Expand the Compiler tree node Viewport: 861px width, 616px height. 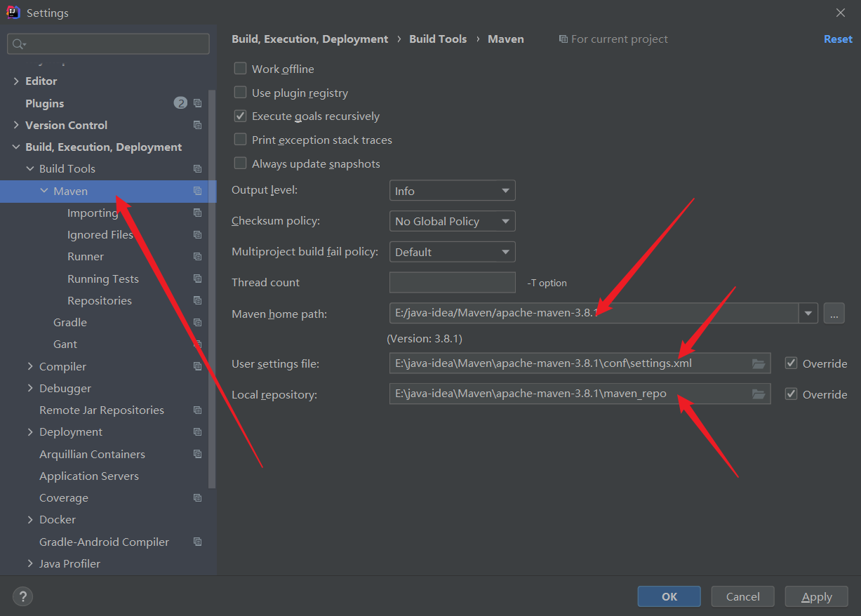click(30, 366)
